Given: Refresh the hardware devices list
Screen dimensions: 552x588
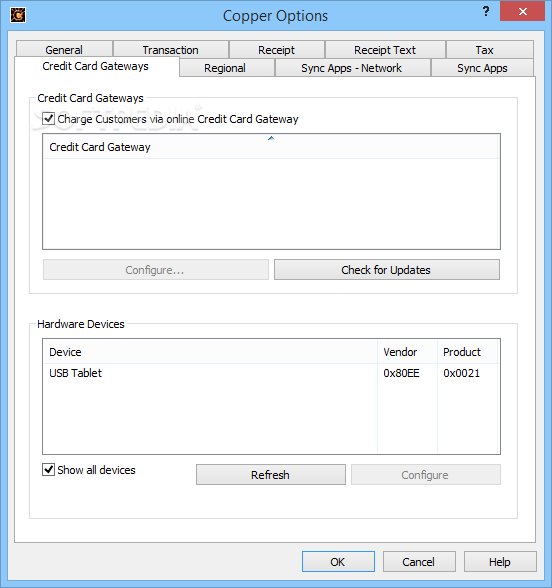Looking at the screenshot, I should [x=271, y=475].
